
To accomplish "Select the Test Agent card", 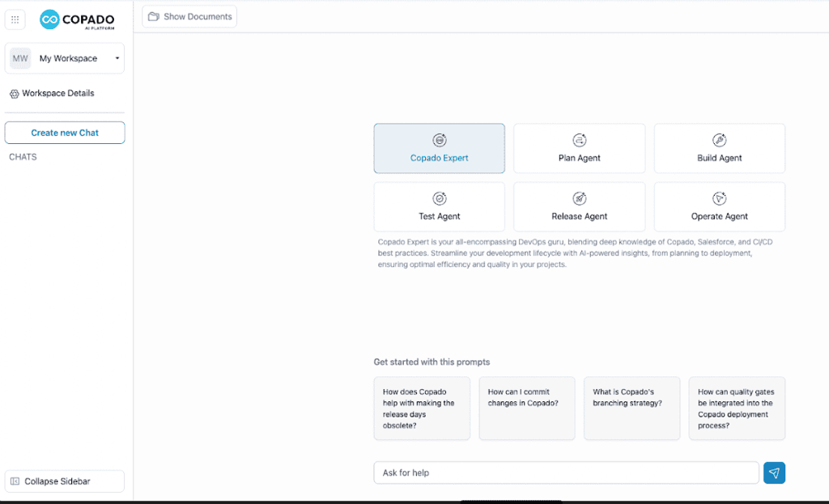I will [440, 206].
